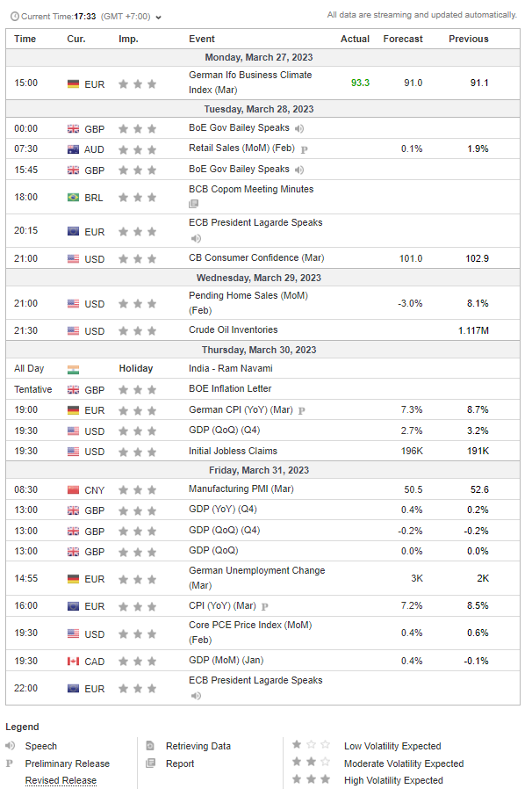Click the Event column header

coord(202,39)
